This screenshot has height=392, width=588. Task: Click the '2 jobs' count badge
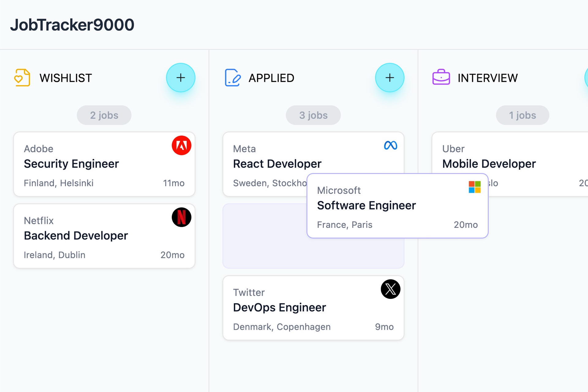click(104, 115)
